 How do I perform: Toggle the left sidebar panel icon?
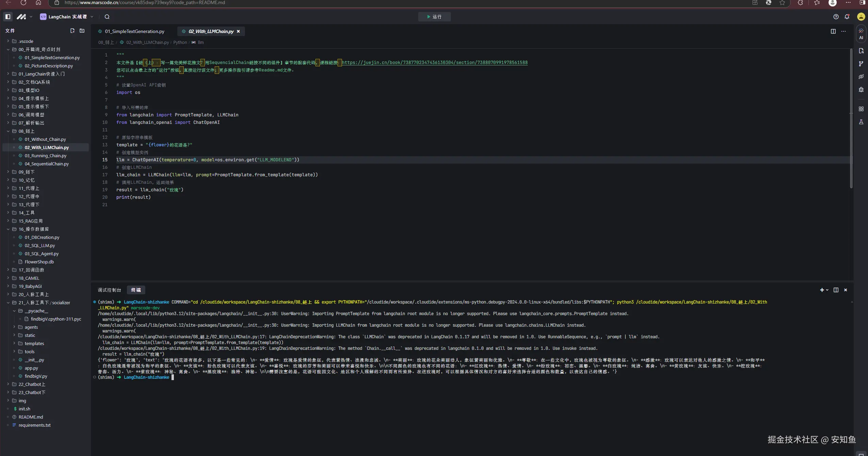point(8,17)
